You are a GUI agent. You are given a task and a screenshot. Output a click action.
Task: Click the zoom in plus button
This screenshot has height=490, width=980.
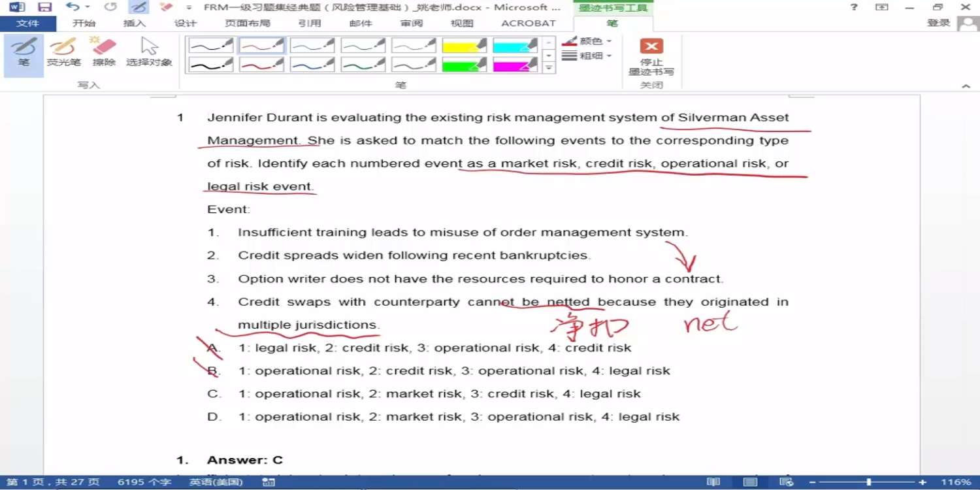[923, 482]
